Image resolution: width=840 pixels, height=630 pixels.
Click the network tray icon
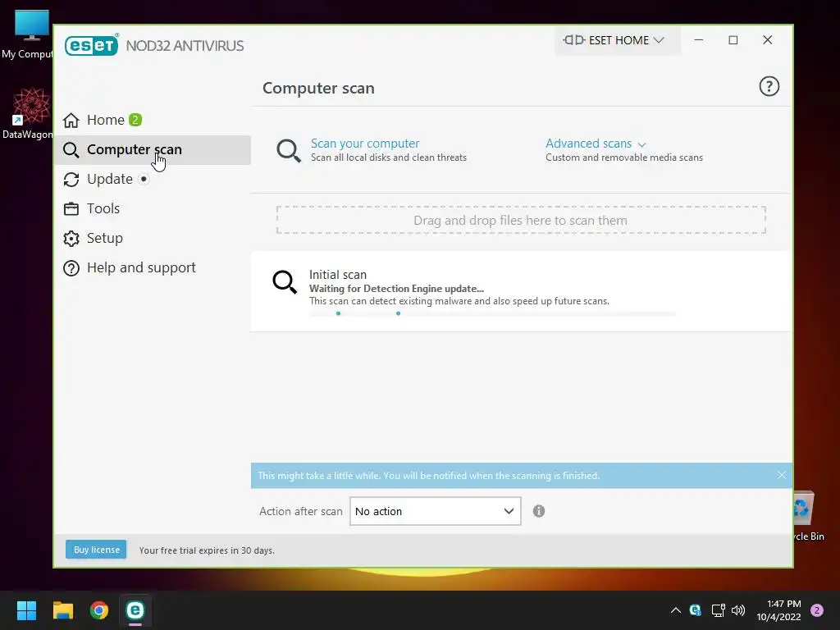[x=718, y=610]
